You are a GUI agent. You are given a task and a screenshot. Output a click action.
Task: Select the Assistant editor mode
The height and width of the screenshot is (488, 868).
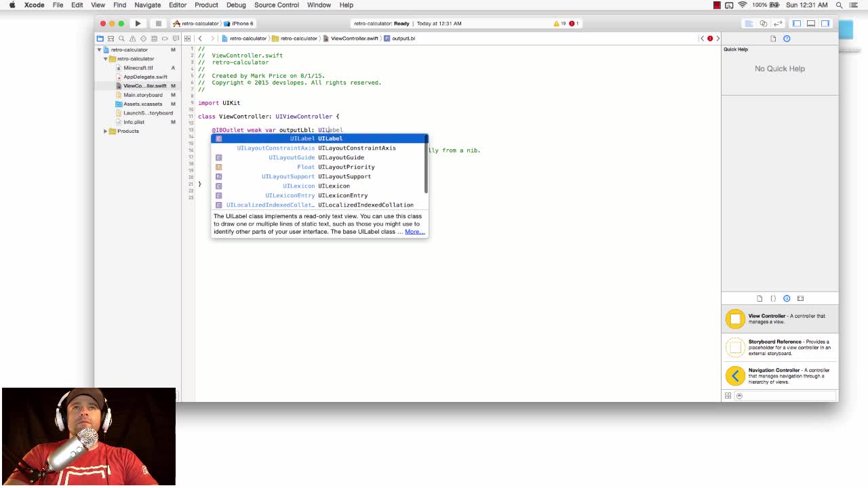763,23
